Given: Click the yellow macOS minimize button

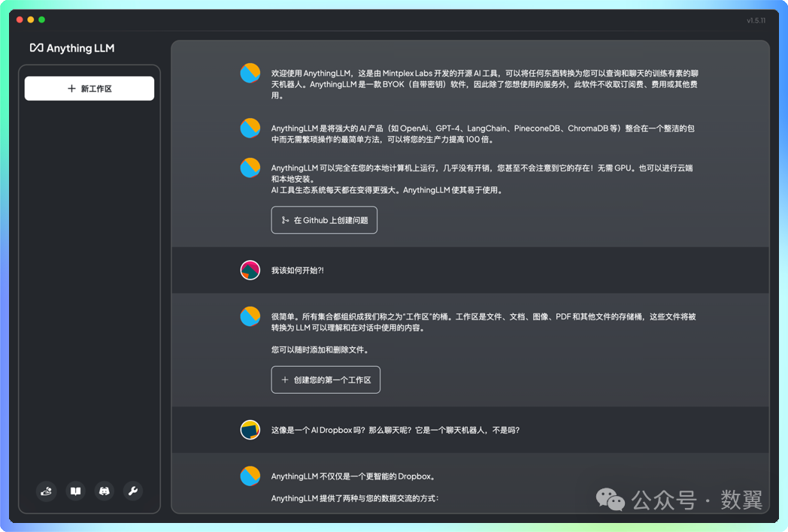Looking at the screenshot, I should [29, 20].
